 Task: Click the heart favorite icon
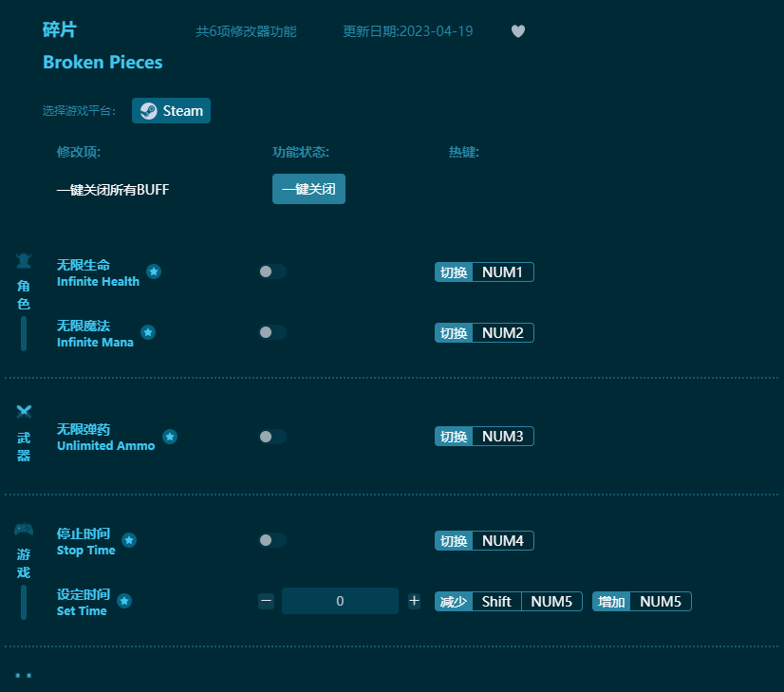pyautogui.click(x=518, y=31)
